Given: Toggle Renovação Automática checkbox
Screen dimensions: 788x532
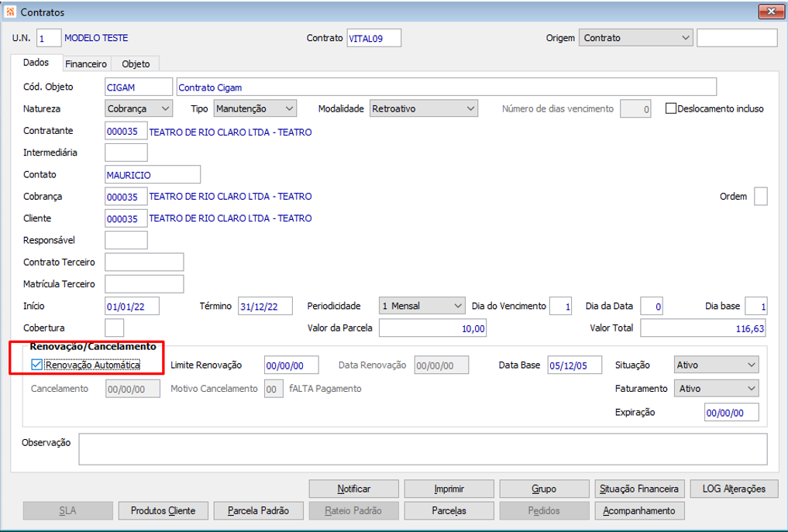Looking at the screenshot, I should (x=36, y=365).
